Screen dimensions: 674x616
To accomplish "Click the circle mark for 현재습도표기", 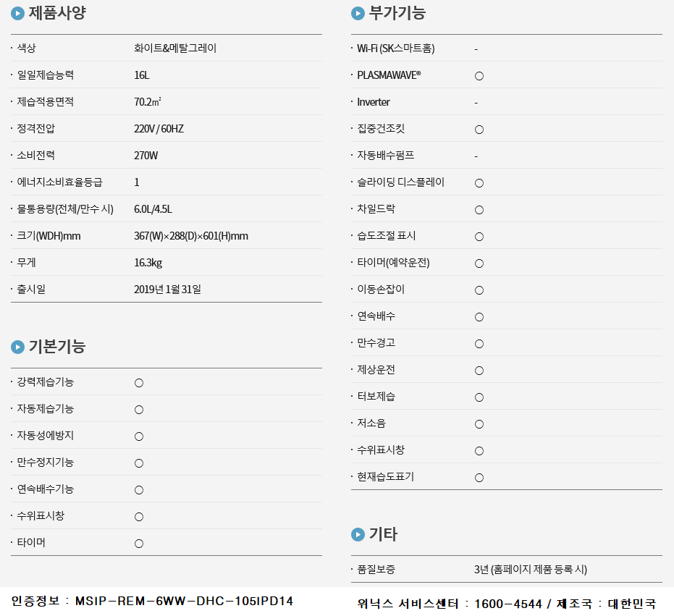I will click(479, 478).
